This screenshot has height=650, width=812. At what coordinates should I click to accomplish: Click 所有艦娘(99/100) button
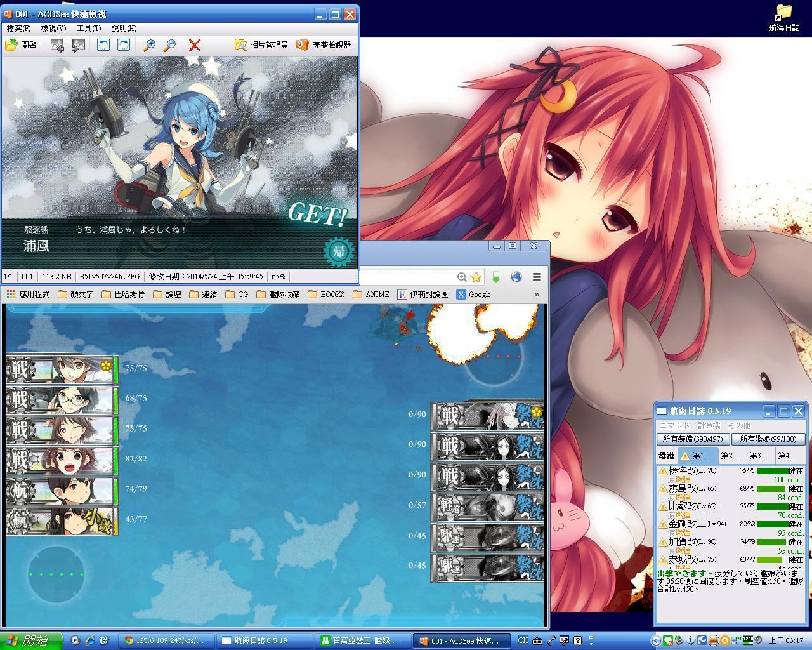[x=768, y=439]
